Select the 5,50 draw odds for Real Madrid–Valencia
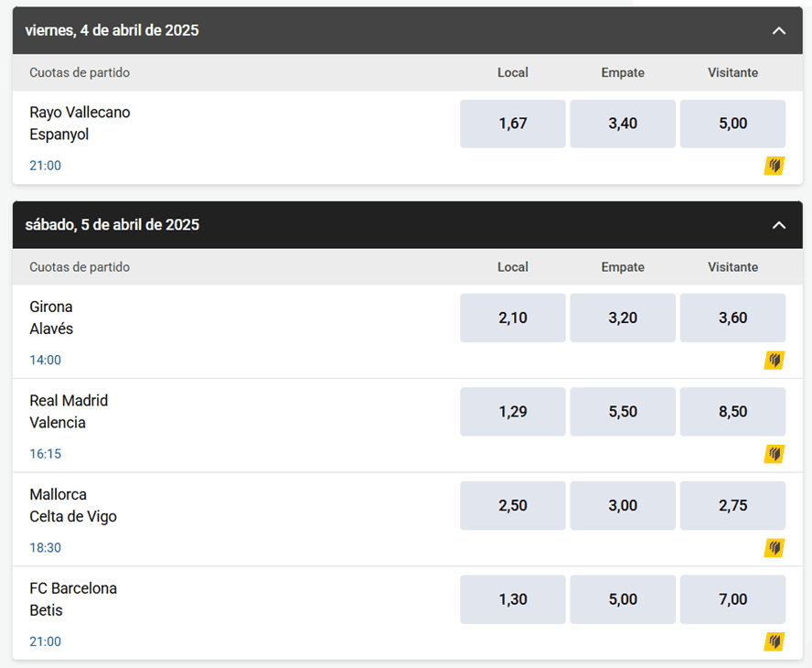This screenshot has height=668, width=812. [x=623, y=412]
